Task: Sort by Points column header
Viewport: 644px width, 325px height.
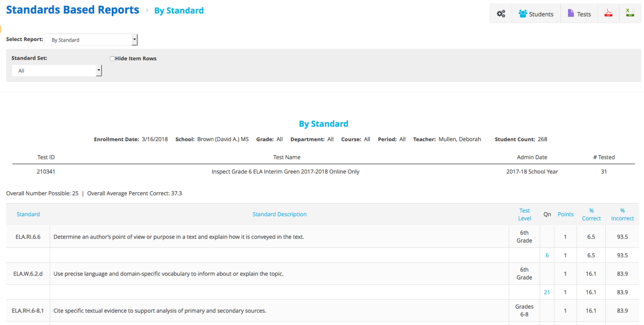Action: point(565,214)
